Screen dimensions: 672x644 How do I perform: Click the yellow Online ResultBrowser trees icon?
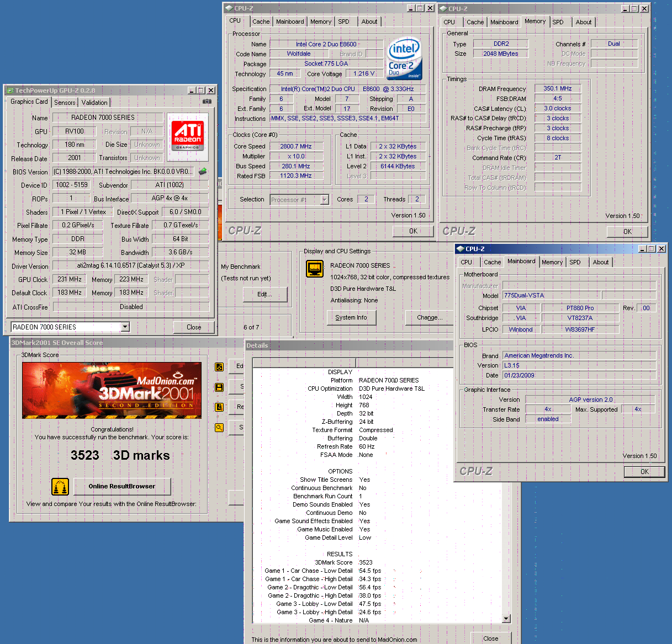click(60, 487)
